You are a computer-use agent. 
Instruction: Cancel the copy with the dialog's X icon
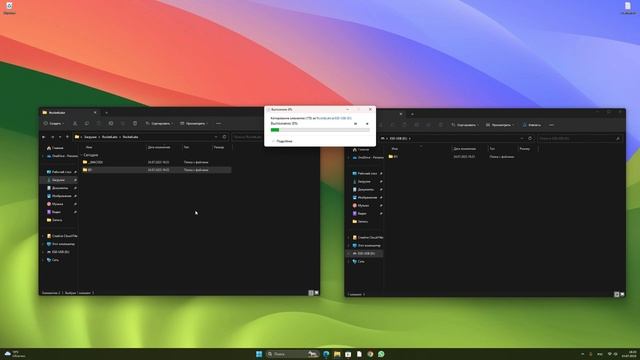pyautogui.click(x=367, y=124)
